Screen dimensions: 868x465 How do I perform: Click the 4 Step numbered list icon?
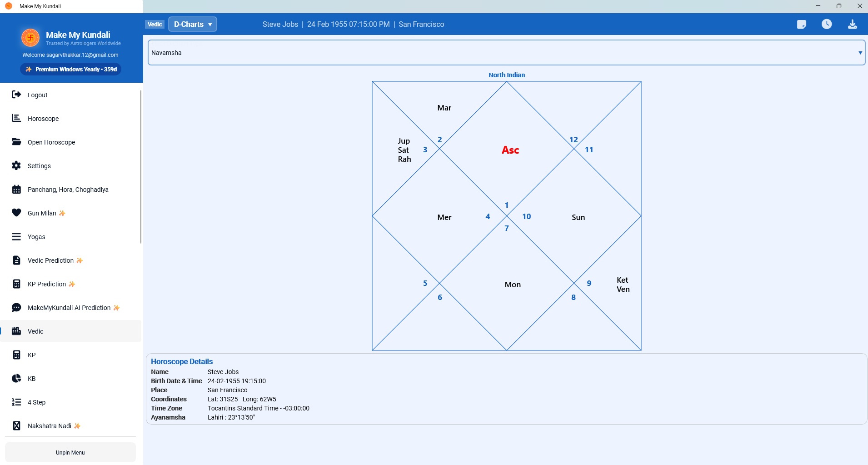[16, 402]
